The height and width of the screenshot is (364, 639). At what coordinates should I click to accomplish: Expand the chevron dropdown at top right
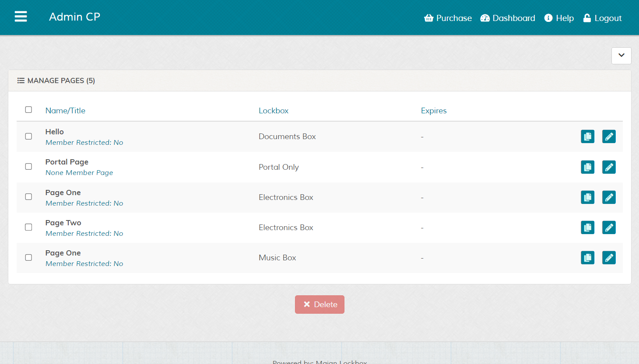621,56
